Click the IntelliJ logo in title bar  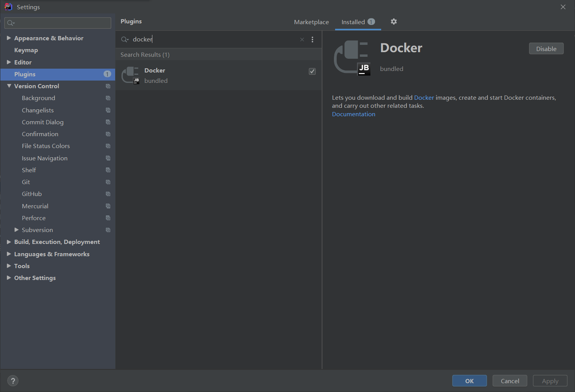(8, 7)
